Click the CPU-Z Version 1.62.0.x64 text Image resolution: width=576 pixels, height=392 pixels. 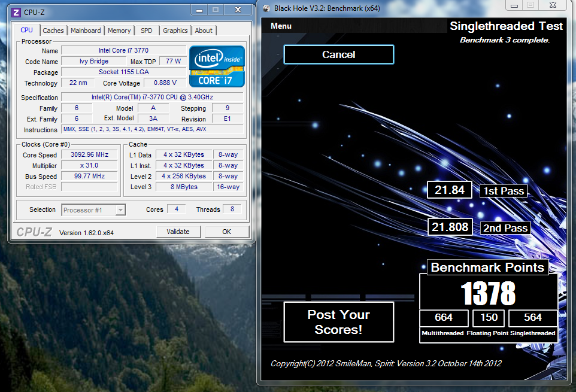point(86,233)
